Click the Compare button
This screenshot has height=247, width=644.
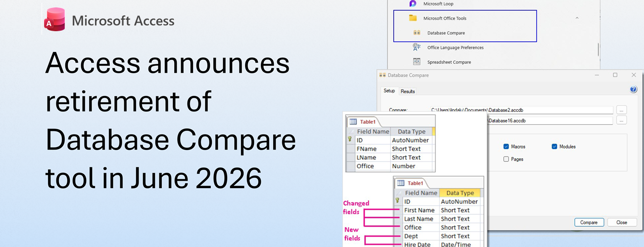(x=589, y=222)
